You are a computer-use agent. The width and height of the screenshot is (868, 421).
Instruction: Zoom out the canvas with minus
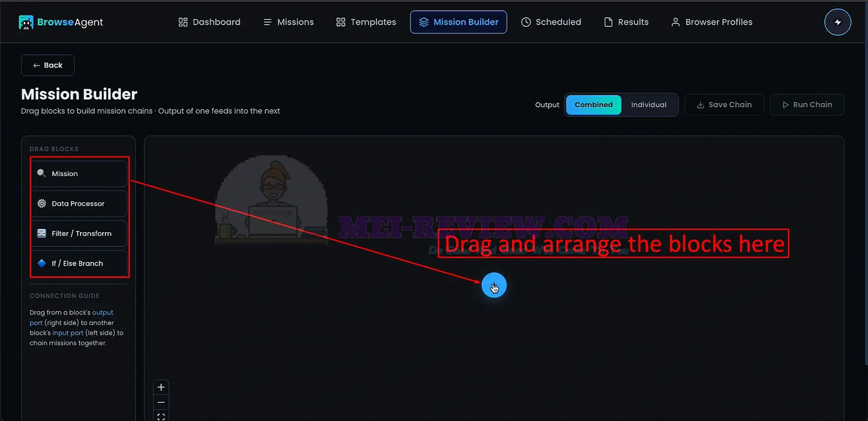pos(161,402)
